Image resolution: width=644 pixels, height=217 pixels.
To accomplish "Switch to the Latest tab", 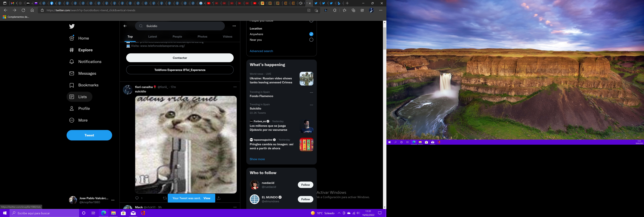I will (x=153, y=37).
